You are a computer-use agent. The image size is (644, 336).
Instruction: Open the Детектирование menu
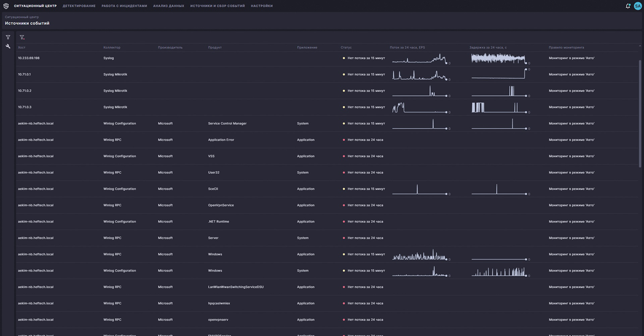point(79,6)
